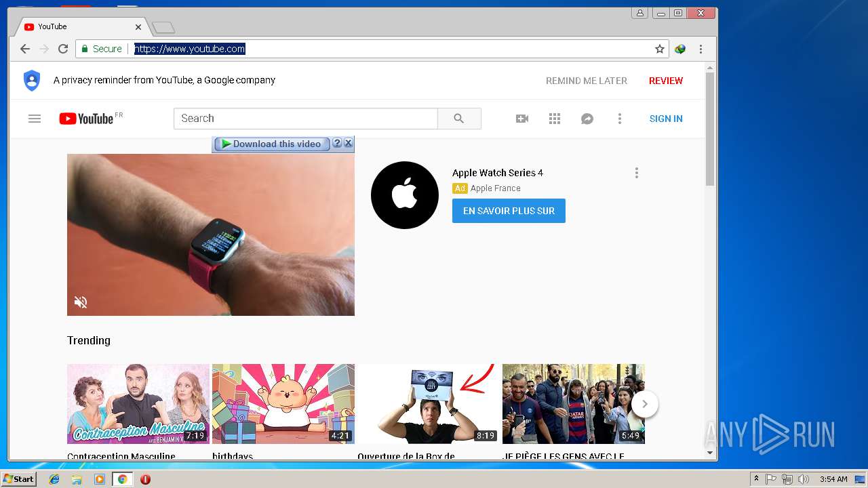
Task: Click the browser forward arrow
Action: point(44,49)
